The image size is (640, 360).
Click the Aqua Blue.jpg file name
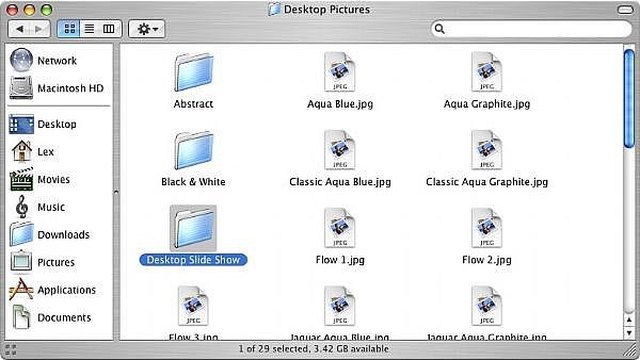click(x=340, y=104)
